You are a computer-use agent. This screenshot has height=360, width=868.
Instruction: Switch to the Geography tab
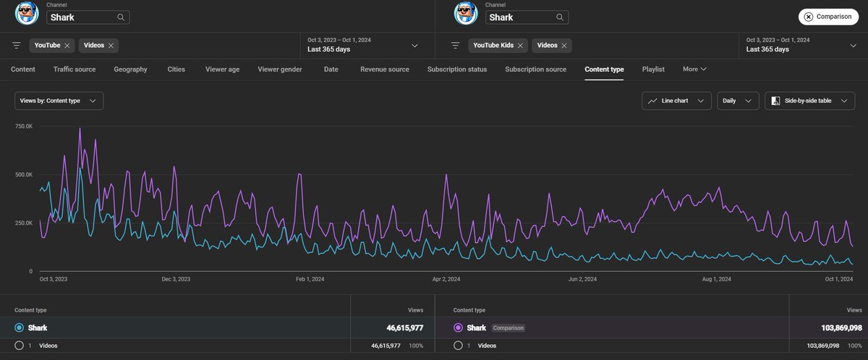(x=130, y=69)
